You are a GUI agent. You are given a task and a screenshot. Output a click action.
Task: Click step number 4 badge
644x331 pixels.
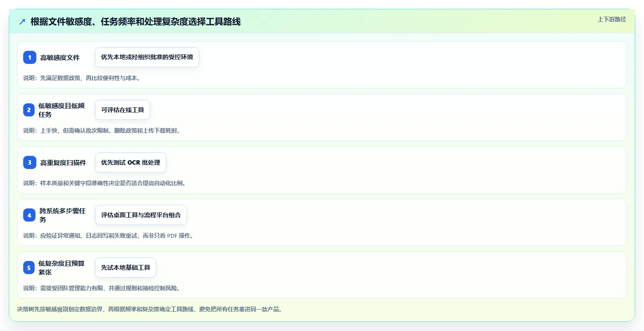pyautogui.click(x=29, y=215)
